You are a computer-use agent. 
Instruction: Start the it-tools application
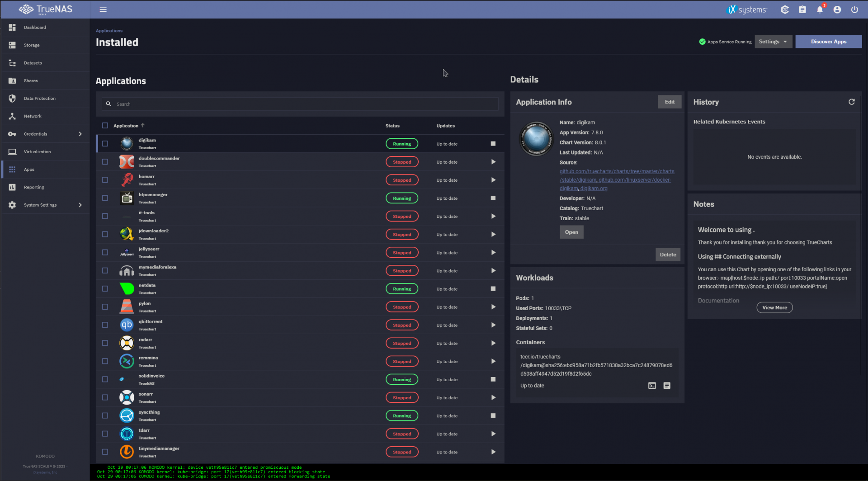pyautogui.click(x=493, y=216)
